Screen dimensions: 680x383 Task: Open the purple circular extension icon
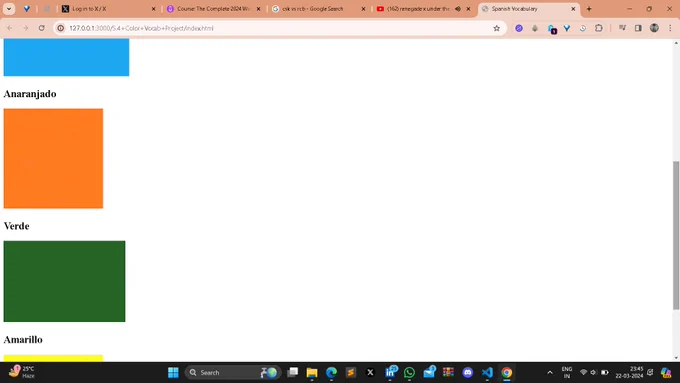[x=519, y=28]
